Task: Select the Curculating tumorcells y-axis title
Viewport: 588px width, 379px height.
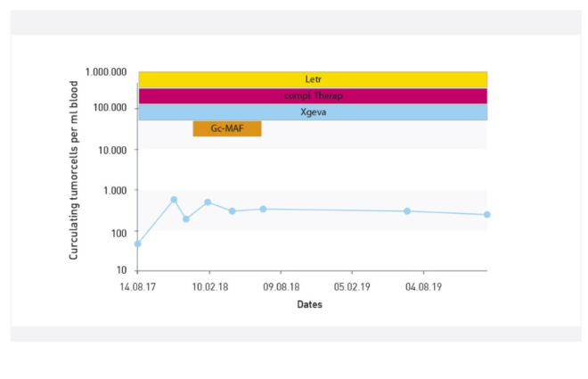Action: [x=75, y=170]
